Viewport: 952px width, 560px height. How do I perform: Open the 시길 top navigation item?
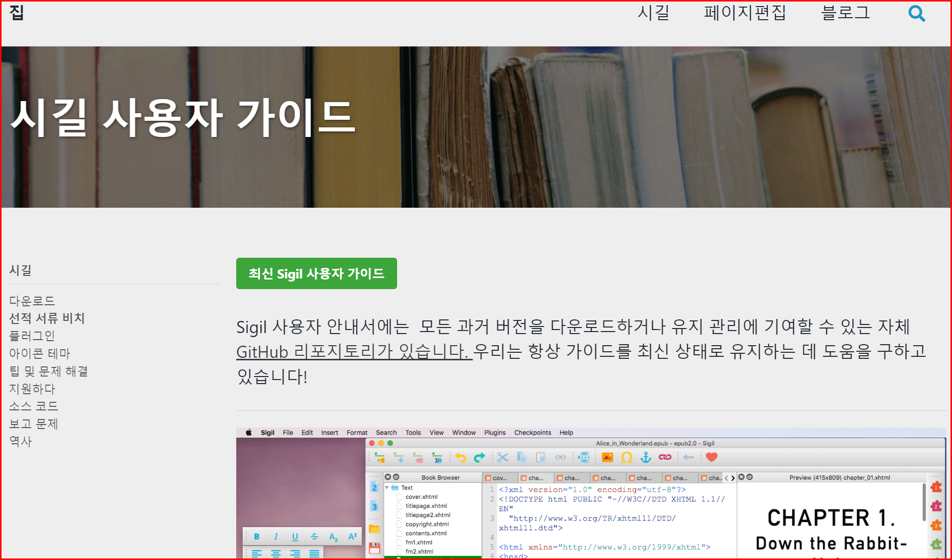pyautogui.click(x=653, y=12)
